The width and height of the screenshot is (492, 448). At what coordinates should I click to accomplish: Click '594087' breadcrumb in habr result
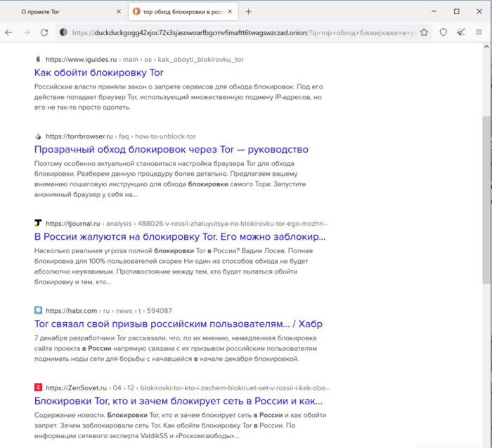pyautogui.click(x=160, y=311)
